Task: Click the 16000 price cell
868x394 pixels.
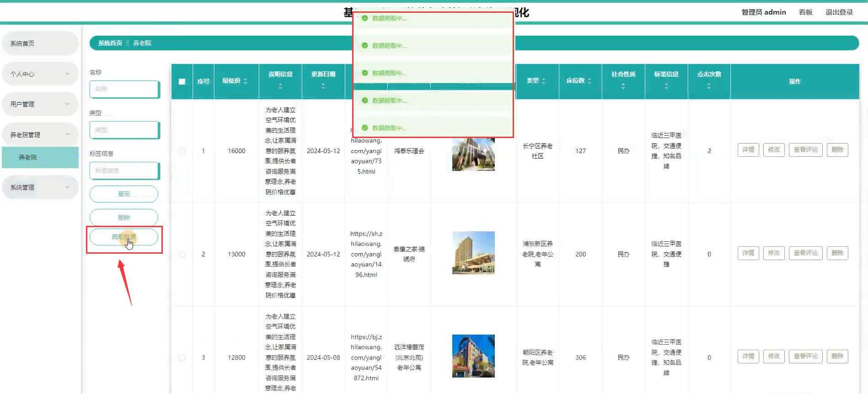Action: click(236, 151)
